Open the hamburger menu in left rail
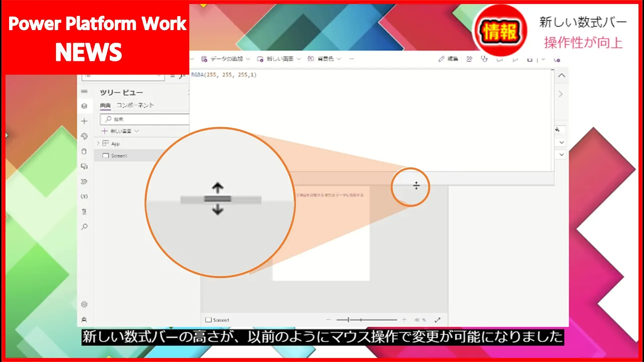 click(x=84, y=92)
